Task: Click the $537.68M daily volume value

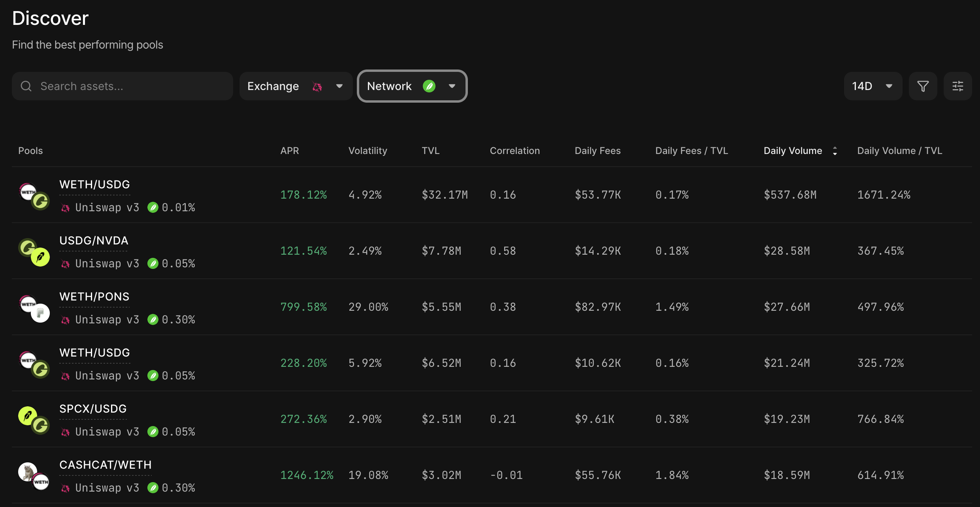Action: coord(790,195)
